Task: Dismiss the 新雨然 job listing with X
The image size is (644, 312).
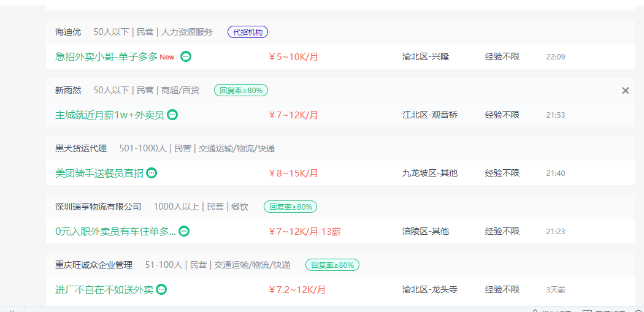Action: [x=625, y=91]
